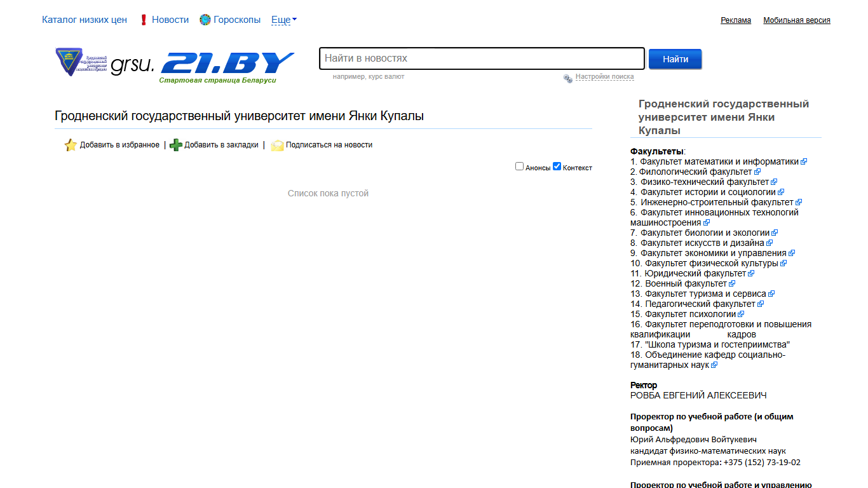Open external link icon beside Инженерно-строительный факультет

799,203
